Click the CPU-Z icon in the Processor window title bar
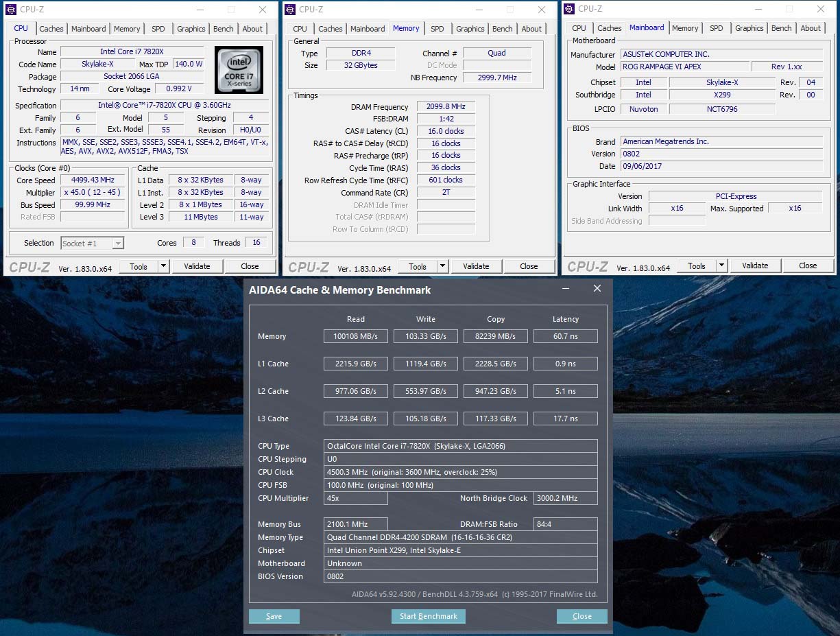Screen dimensions: 840x636 11,10
